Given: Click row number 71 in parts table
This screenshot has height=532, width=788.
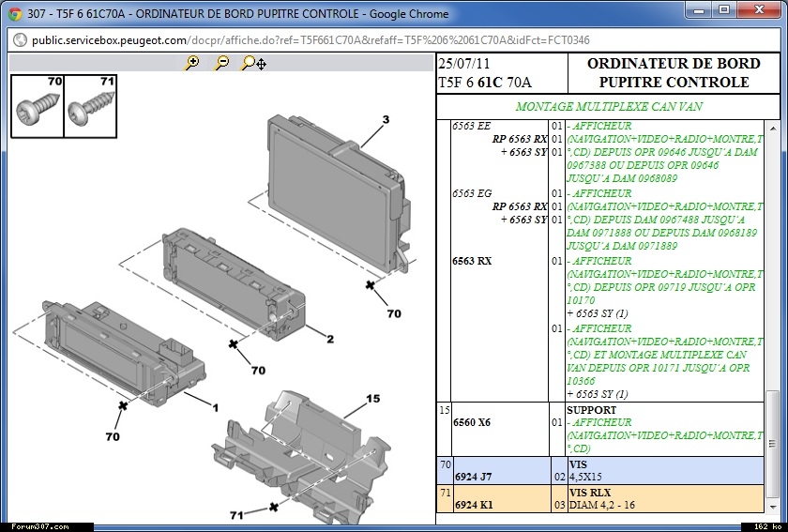Looking at the screenshot, I should (446, 493).
